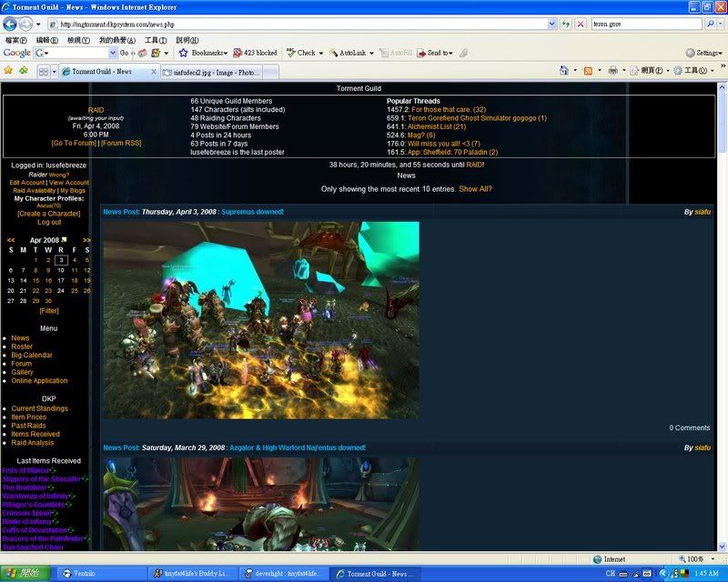Open the Print options dropdown arrow
This screenshot has height=582, width=728.
tap(624, 71)
